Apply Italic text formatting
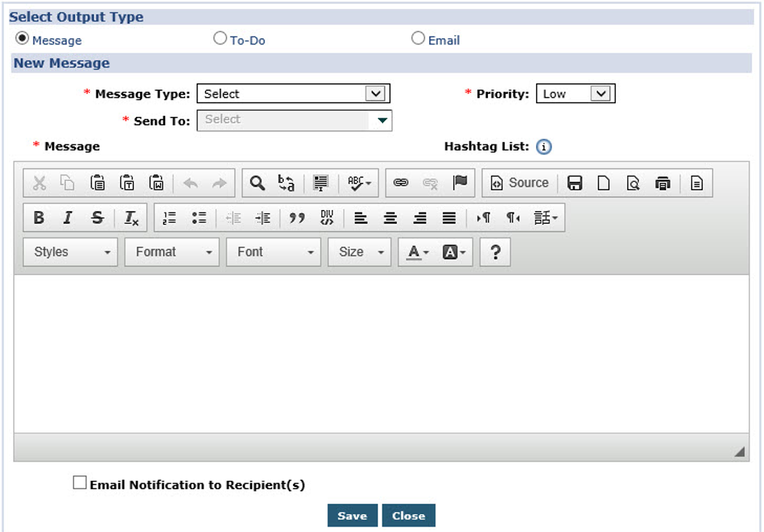The height and width of the screenshot is (532, 764). tap(67, 218)
